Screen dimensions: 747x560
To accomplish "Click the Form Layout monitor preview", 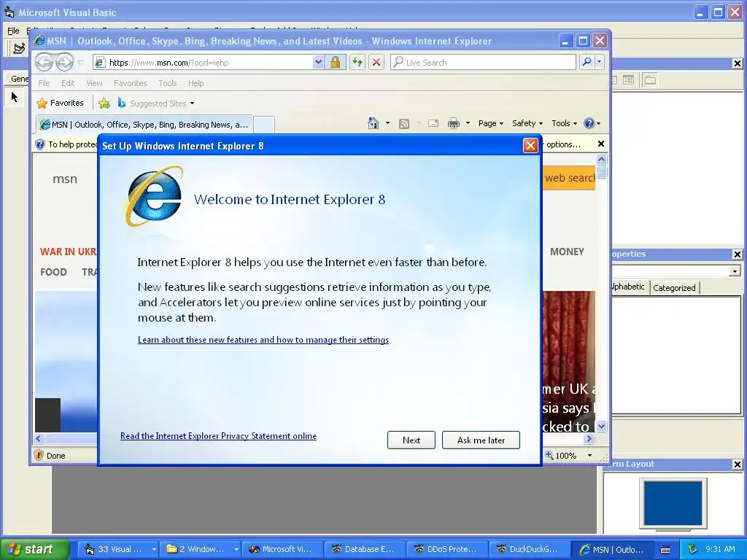I will (x=673, y=503).
